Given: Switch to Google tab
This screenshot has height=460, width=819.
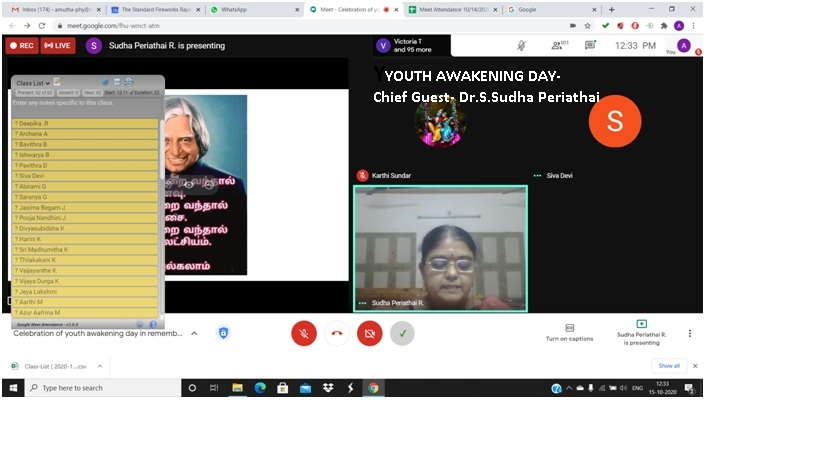Looking at the screenshot, I should [x=551, y=9].
